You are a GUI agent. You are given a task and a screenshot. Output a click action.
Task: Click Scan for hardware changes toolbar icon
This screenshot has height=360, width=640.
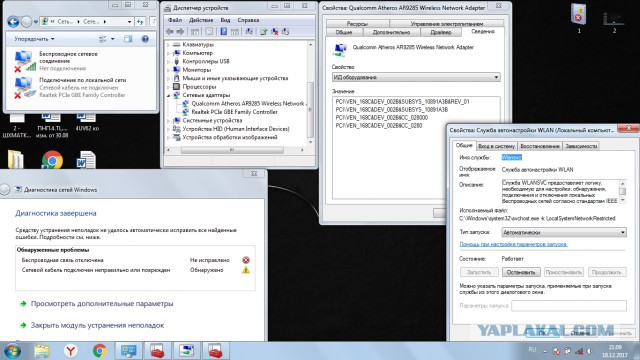(x=249, y=31)
